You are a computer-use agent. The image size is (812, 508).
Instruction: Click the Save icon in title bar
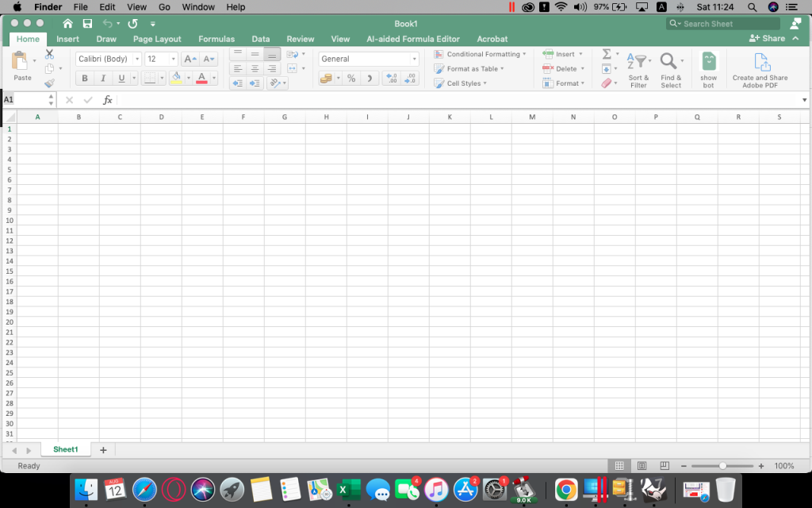coord(87,23)
